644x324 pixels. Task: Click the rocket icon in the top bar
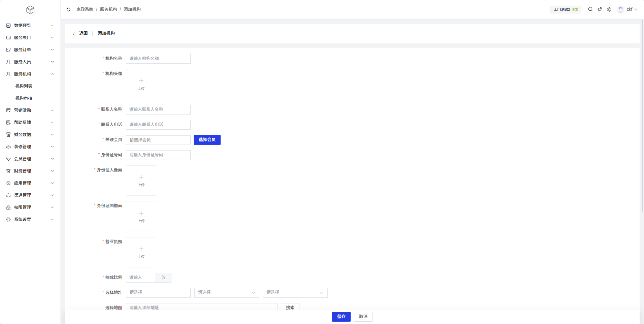point(600,9)
